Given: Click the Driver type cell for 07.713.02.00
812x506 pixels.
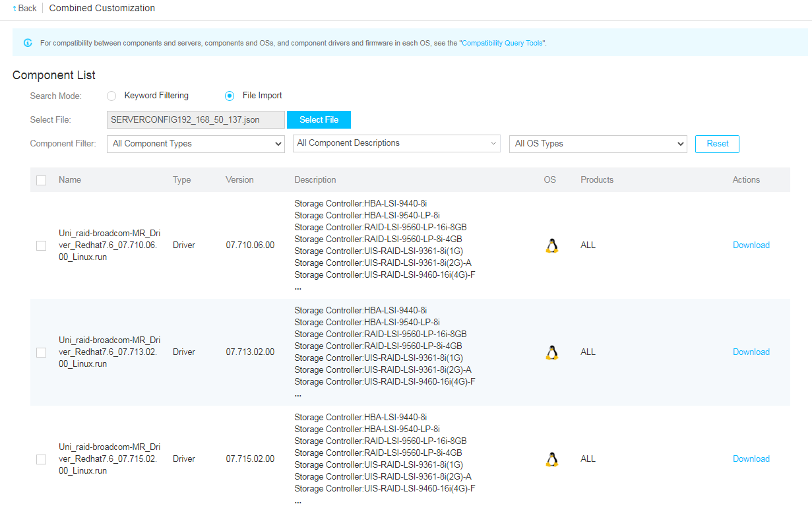Looking at the screenshot, I should [184, 352].
